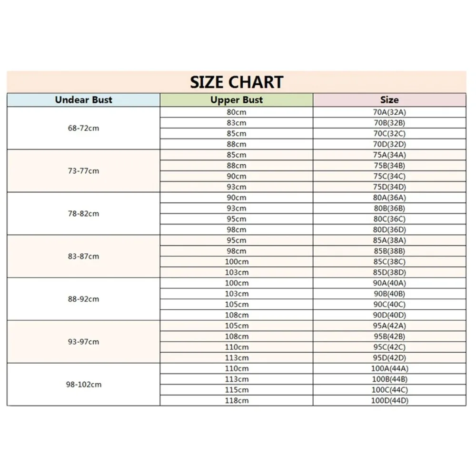Select the 88-92cm under bust cell
The image size is (476, 476).
83,299
